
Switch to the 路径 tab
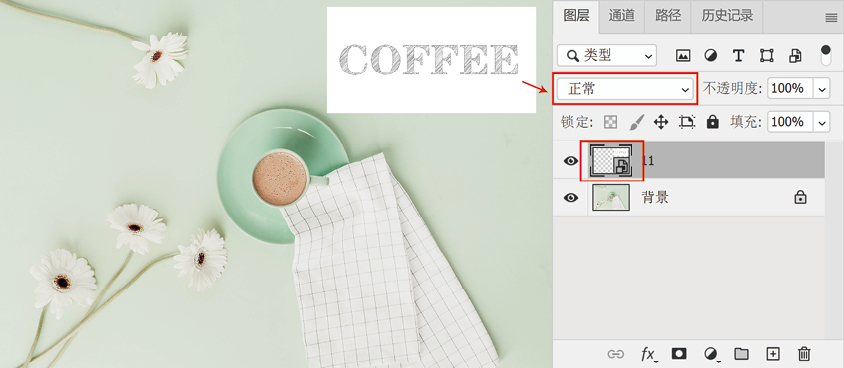click(x=667, y=17)
